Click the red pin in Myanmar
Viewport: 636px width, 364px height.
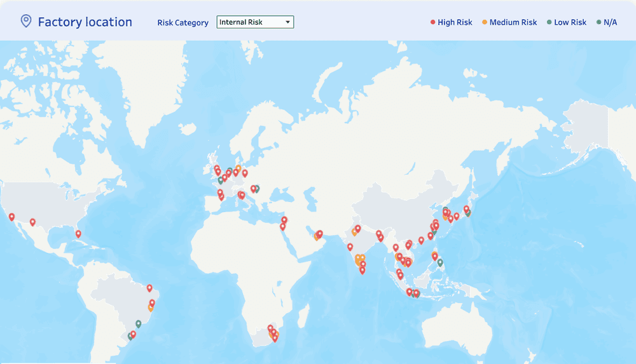click(396, 248)
